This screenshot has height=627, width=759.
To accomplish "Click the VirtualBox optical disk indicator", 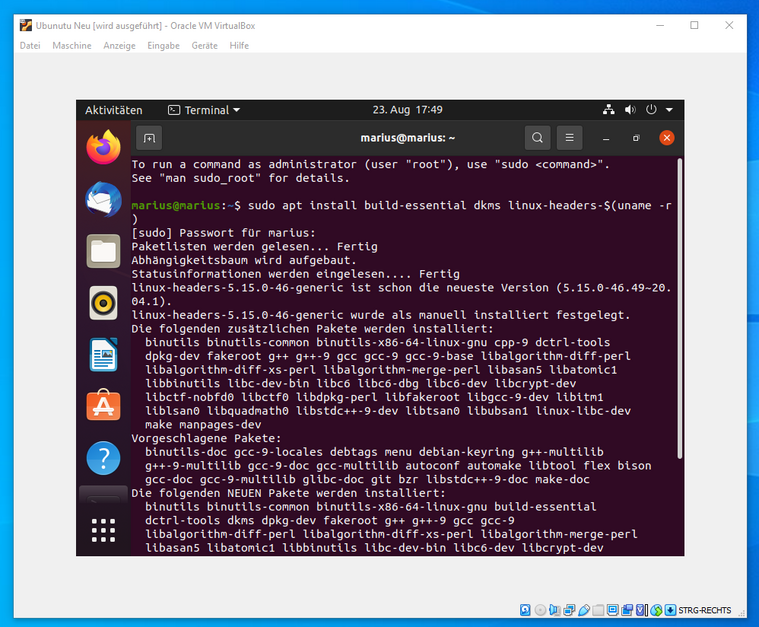I will click(540, 610).
